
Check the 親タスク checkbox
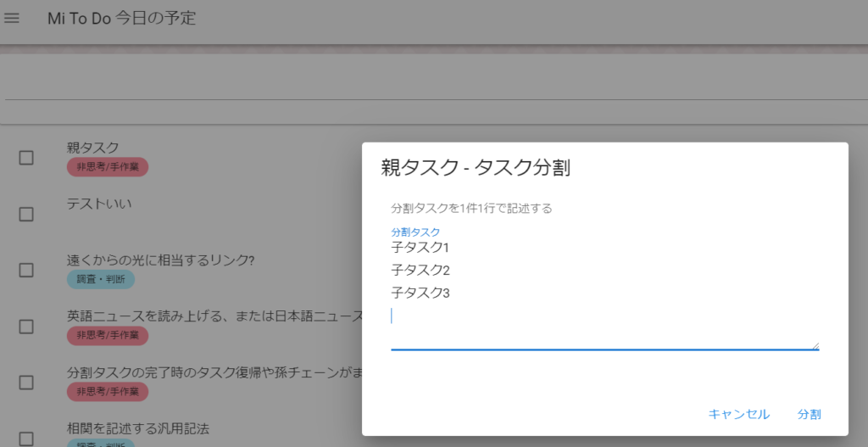click(x=26, y=158)
